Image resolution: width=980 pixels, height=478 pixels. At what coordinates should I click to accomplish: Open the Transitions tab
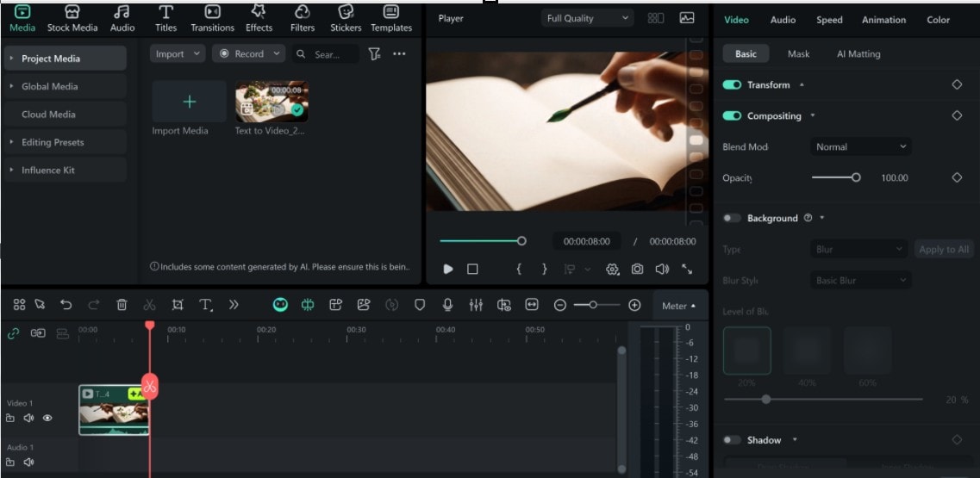213,19
